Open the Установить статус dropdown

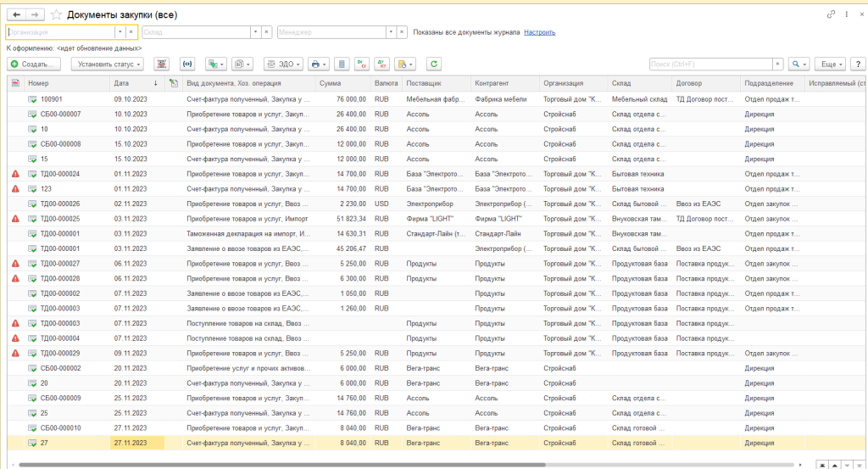pyautogui.click(x=107, y=64)
